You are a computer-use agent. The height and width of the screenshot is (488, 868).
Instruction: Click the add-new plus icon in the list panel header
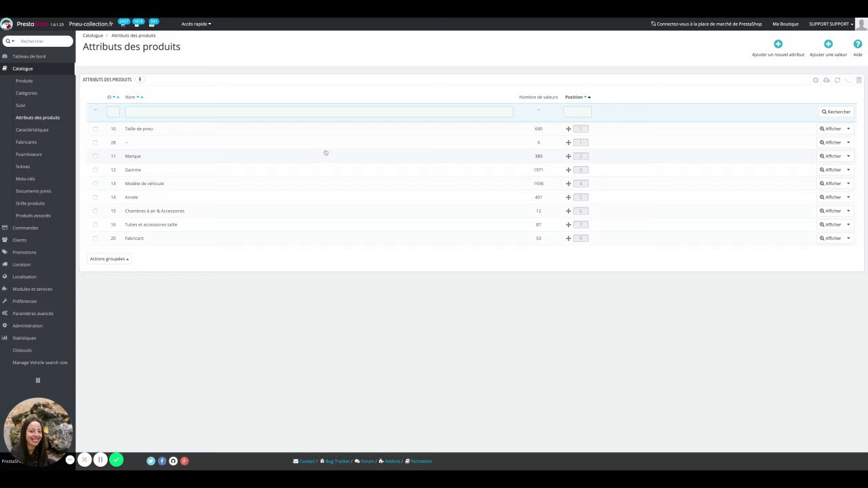[x=816, y=80]
